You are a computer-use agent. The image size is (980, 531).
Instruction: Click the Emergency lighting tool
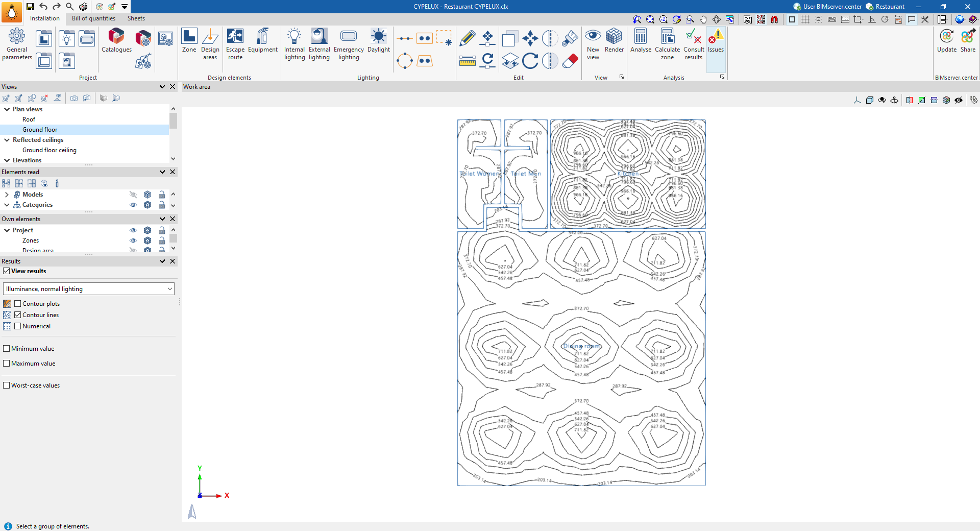(349, 44)
